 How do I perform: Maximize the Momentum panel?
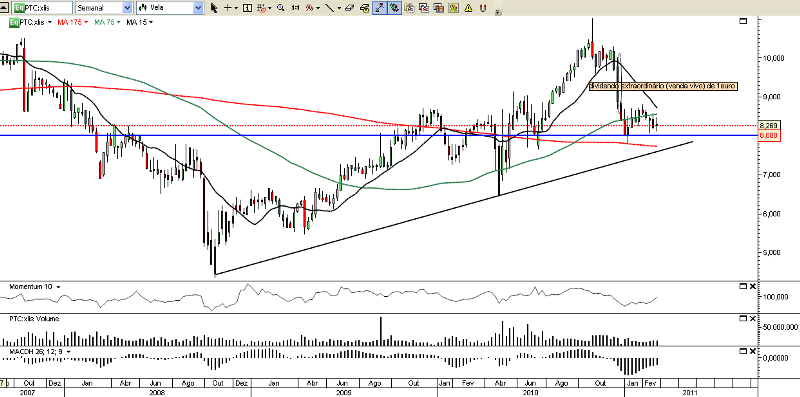[743, 287]
